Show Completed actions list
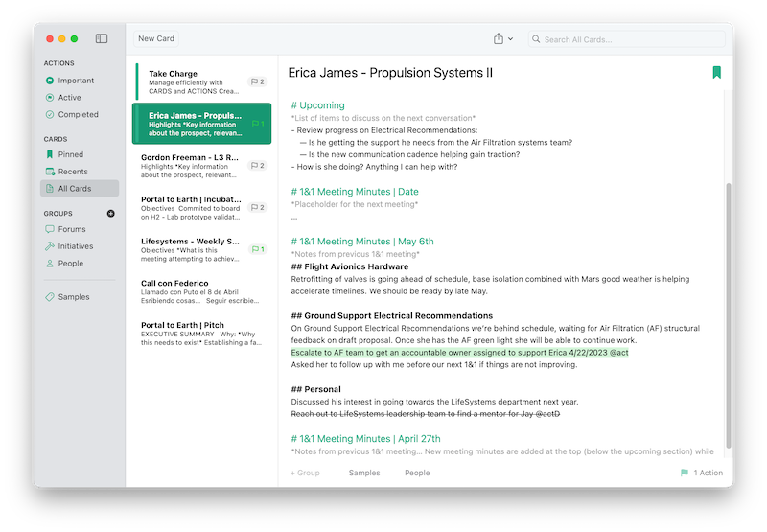 78,114
